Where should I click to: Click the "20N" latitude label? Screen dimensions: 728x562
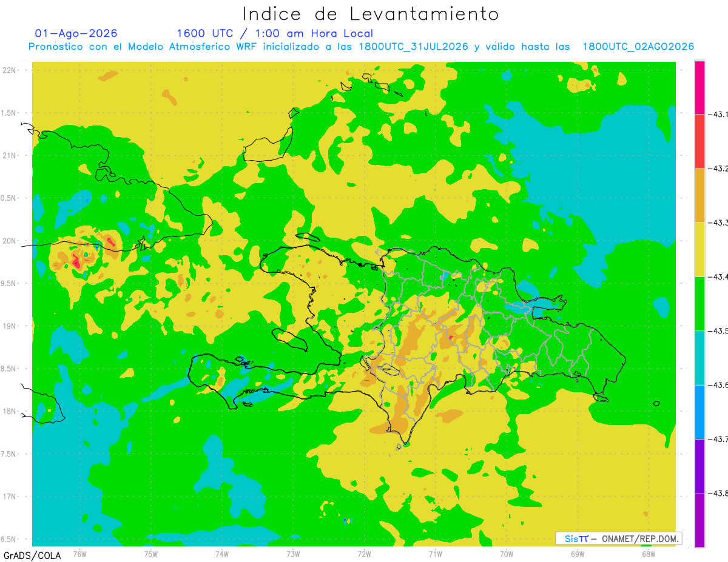click(x=10, y=241)
